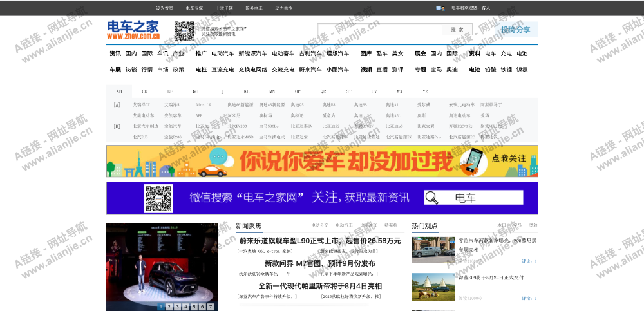Open the 资讯 navigation section
The height and width of the screenshot is (311, 644).
115,53
